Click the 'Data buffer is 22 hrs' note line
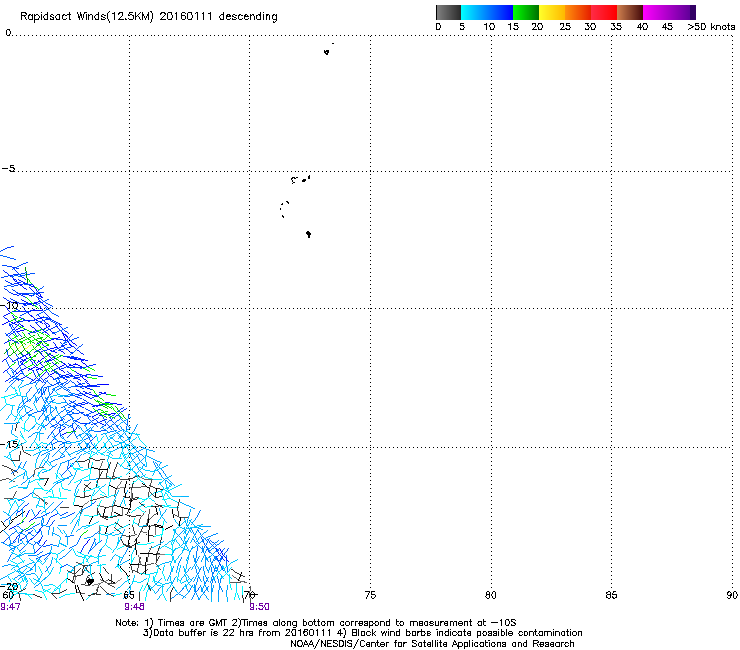 point(362,633)
